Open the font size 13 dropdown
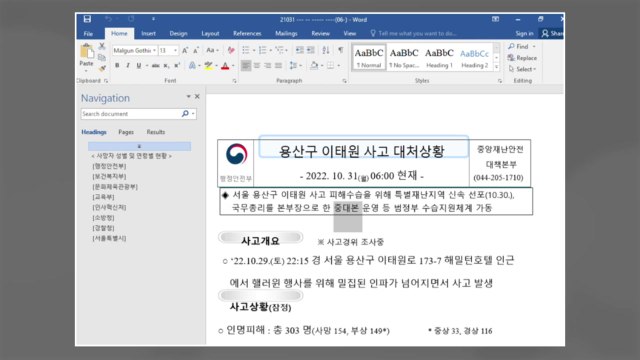The height and width of the screenshot is (360, 640). point(176,50)
